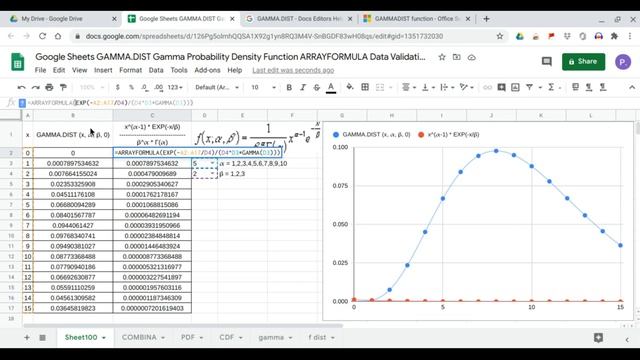
Task: Increase decimal places
Action: pos(159,87)
